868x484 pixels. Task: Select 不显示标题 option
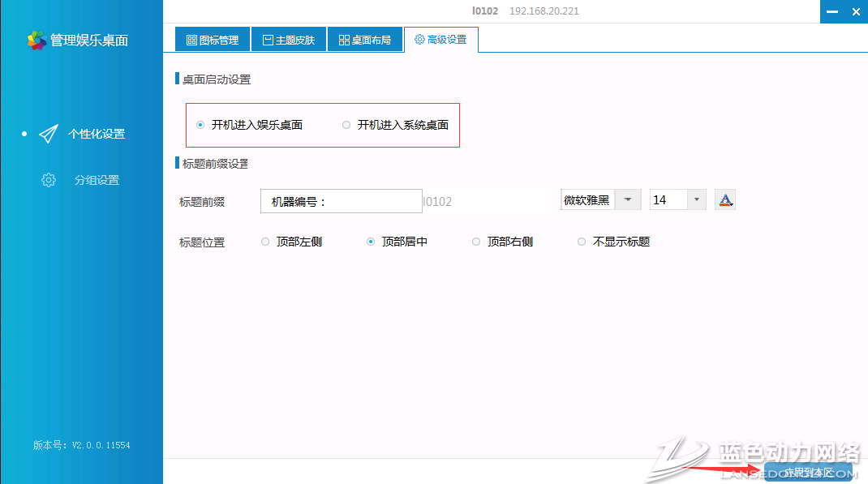click(582, 241)
